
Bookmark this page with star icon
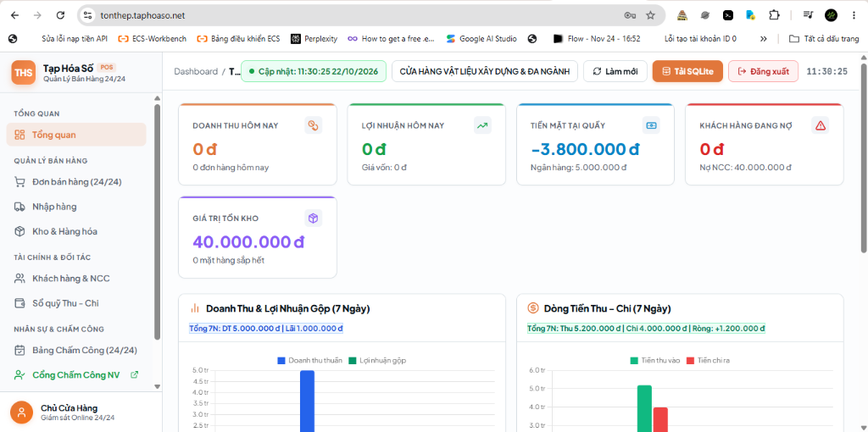click(650, 15)
